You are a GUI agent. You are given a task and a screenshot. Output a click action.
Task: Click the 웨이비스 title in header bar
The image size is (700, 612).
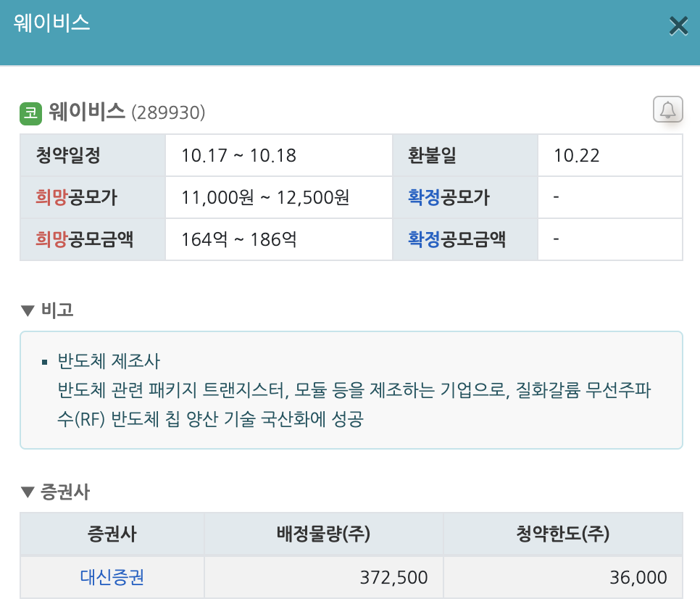[51, 23]
